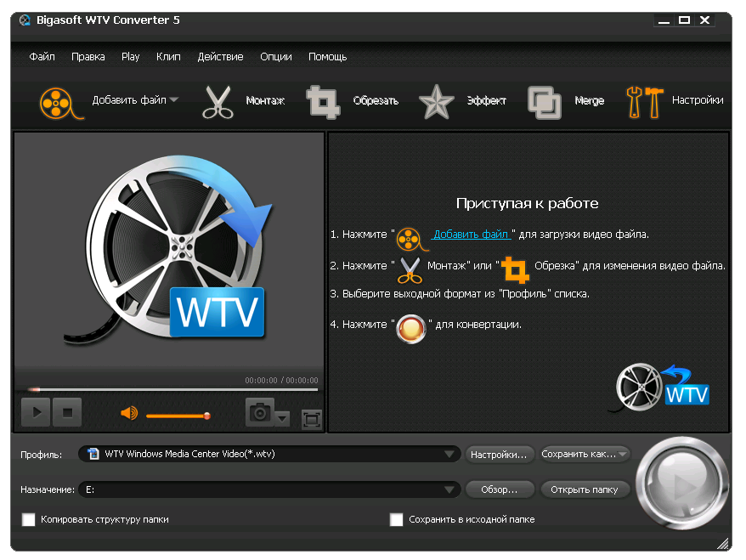Enable Копировать структуру папки option
The width and height of the screenshot is (746, 560).
pyautogui.click(x=28, y=519)
